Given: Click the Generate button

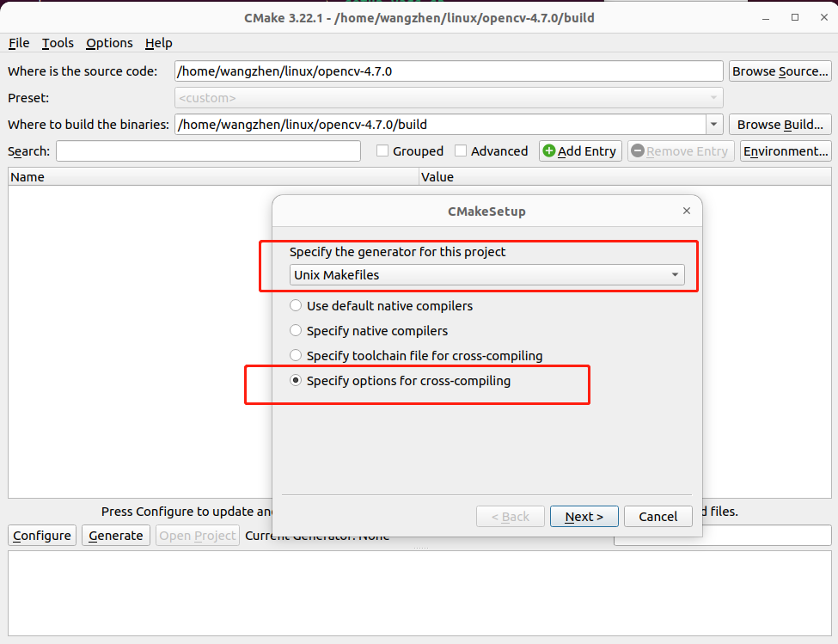Looking at the screenshot, I should [x=115, y=536].
